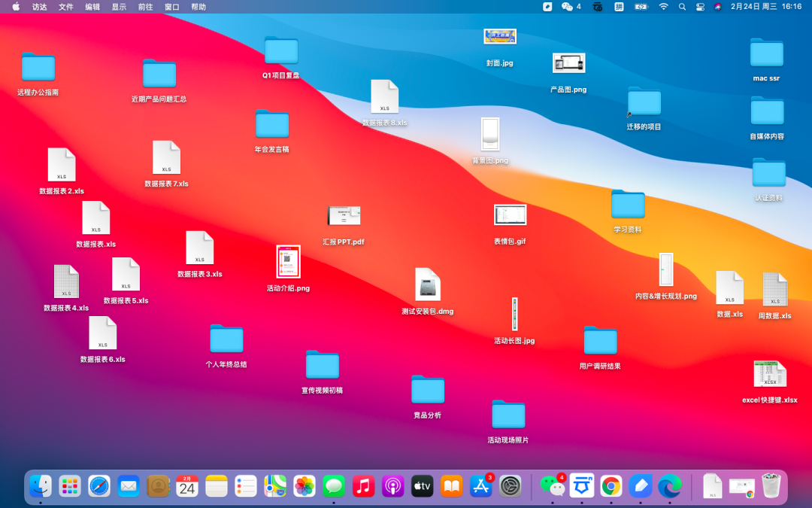Open Microsoft Edge in the Dock

click(670, 486)
